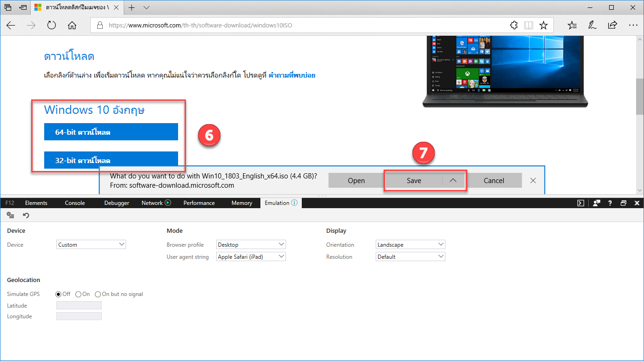Click persist emulation settings icon

pyautogui.click(x=11, y=215)
